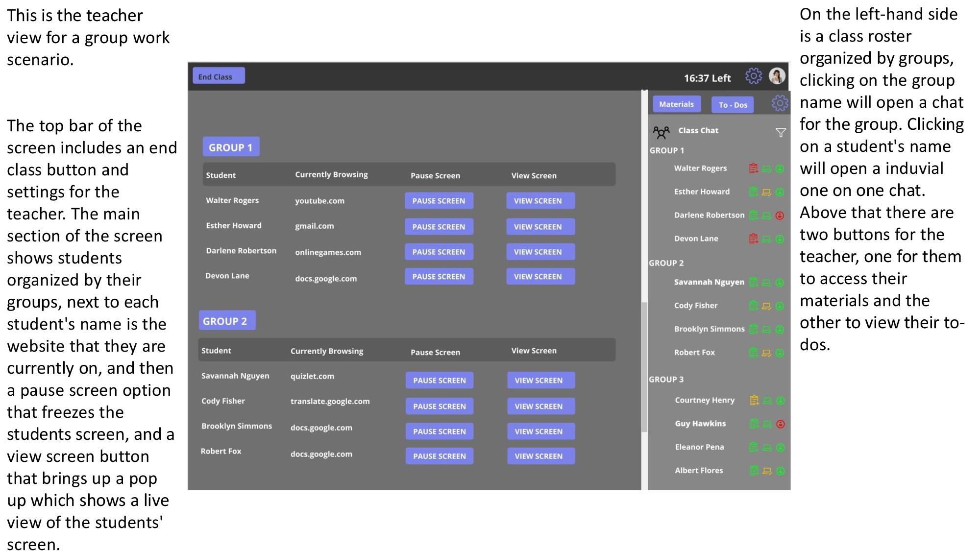Open the Materials tab

(676, 104)
